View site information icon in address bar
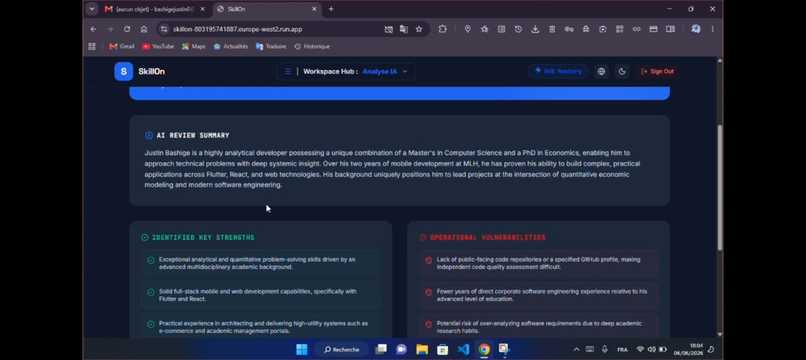The width and height of the screenshot is (806, 360). [x=164, y=29]
